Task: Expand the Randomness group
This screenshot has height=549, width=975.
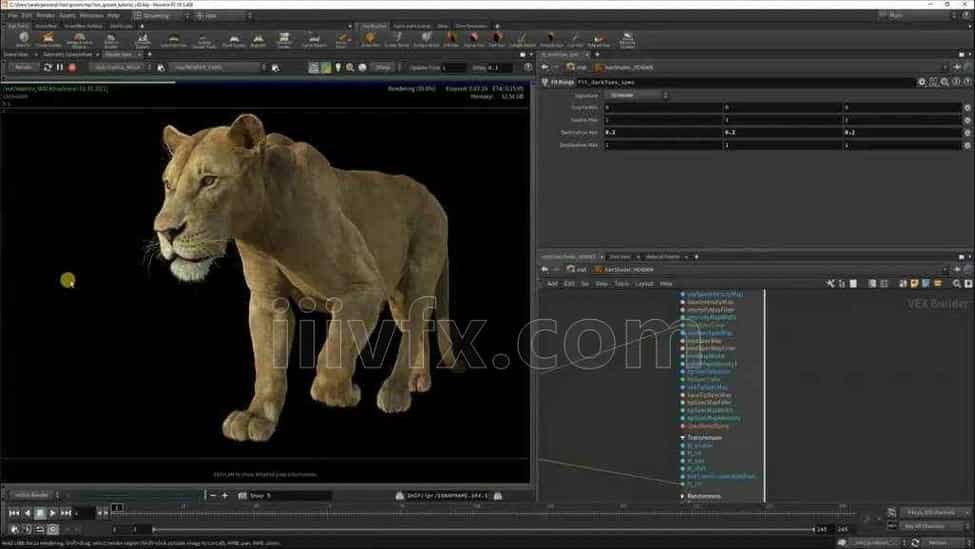Action: point(682,496)
